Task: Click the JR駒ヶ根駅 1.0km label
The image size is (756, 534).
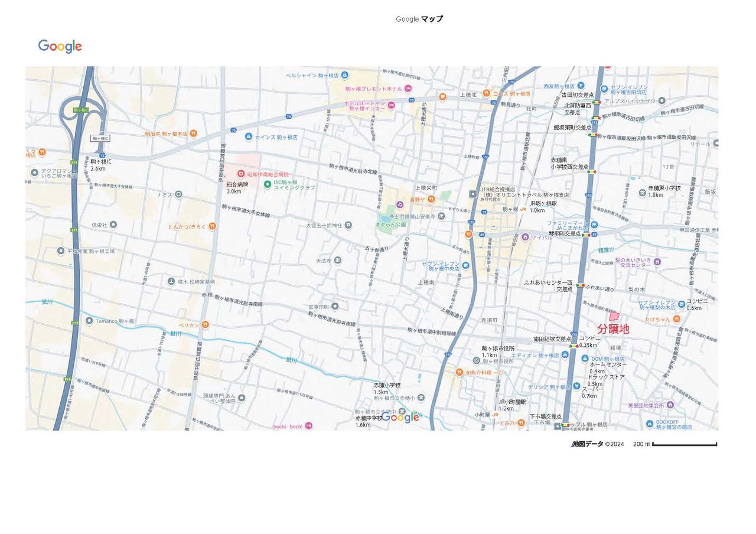Action: coord(543,207)
